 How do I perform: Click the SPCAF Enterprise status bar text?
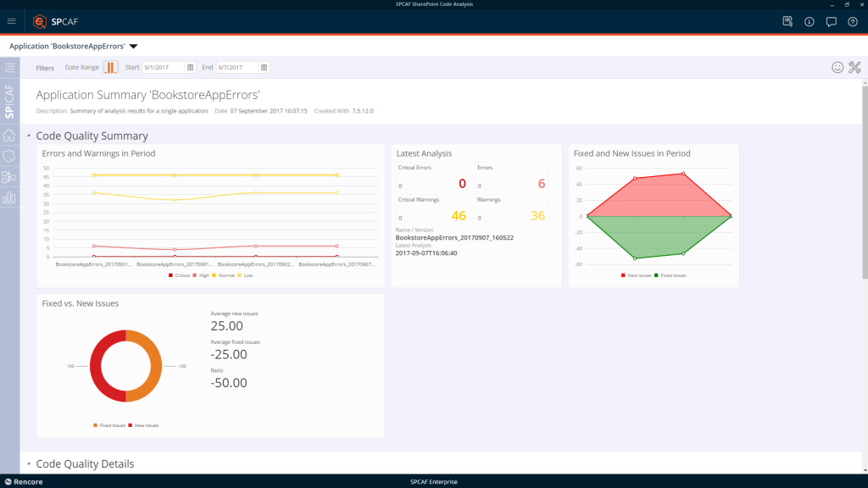tap(434, 482)
